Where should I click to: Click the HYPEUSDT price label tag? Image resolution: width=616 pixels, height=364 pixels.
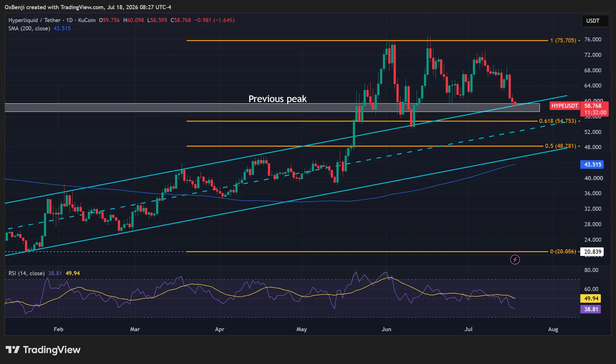pos(565,106)
